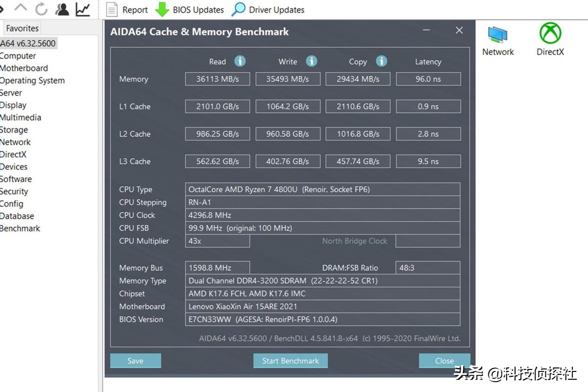The width and height of the screenshot is (588, 392).
Task: Click the Copy column info icon
Action: pos(382,61)
